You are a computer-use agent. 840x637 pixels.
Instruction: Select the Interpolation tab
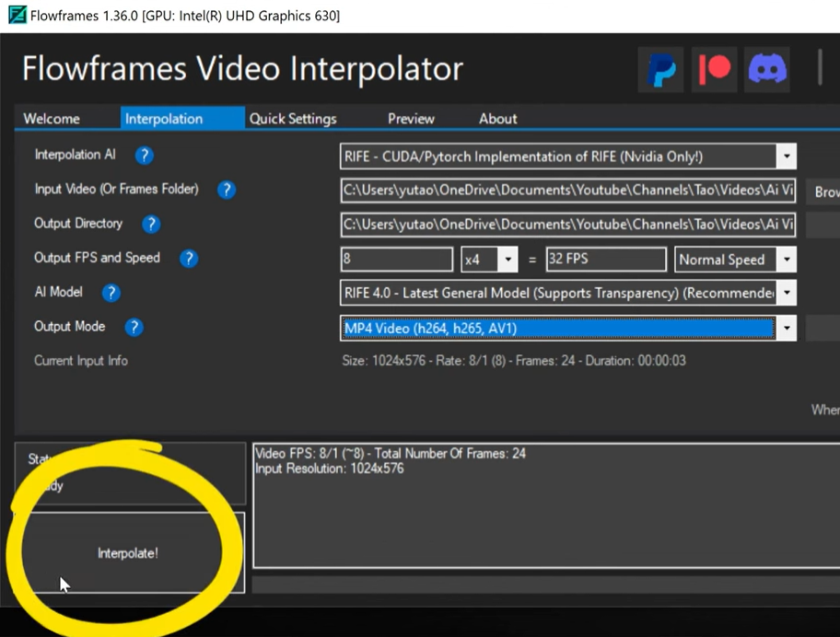point(182,119)
